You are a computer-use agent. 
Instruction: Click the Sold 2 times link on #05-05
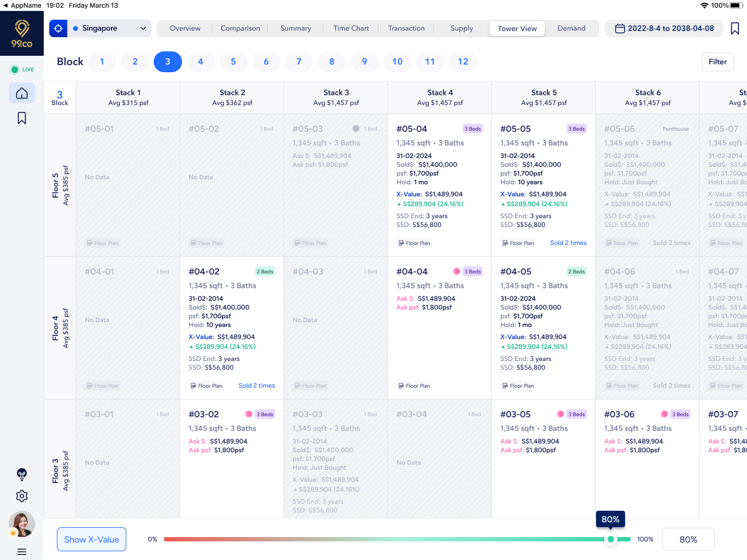click(568, 243)
